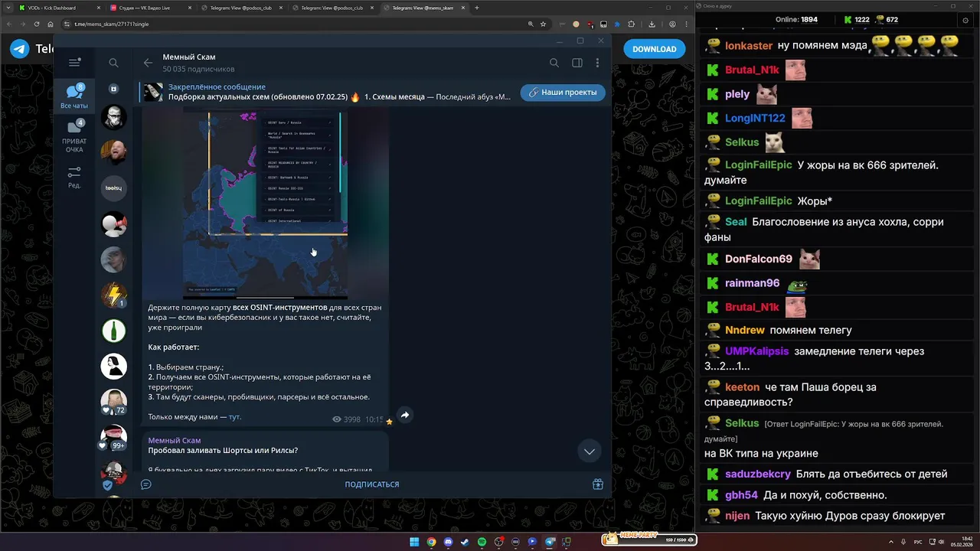This screenshot has width=980, height=551.
Task: Open the Ред. folder editor
Action: (74, 178)
